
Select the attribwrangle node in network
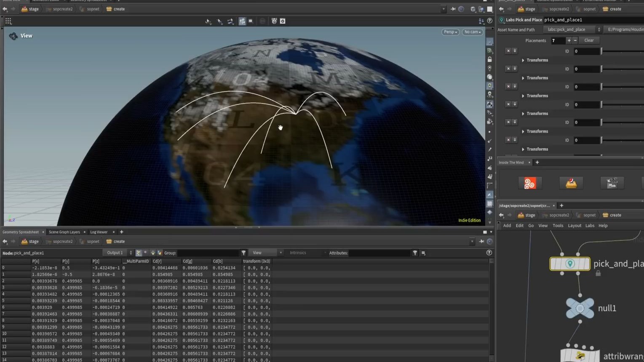pyautogui.click(x=580, y=356)
